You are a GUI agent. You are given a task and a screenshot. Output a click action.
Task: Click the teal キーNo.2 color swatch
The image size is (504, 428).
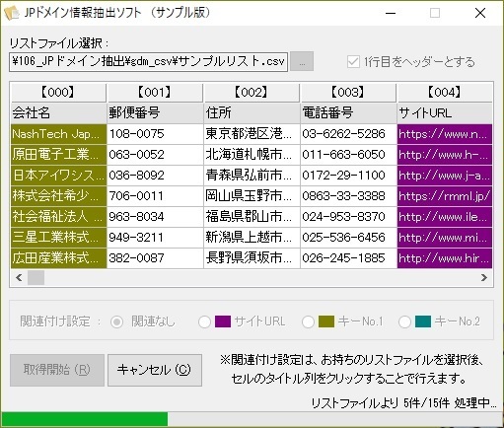(423, 321)
